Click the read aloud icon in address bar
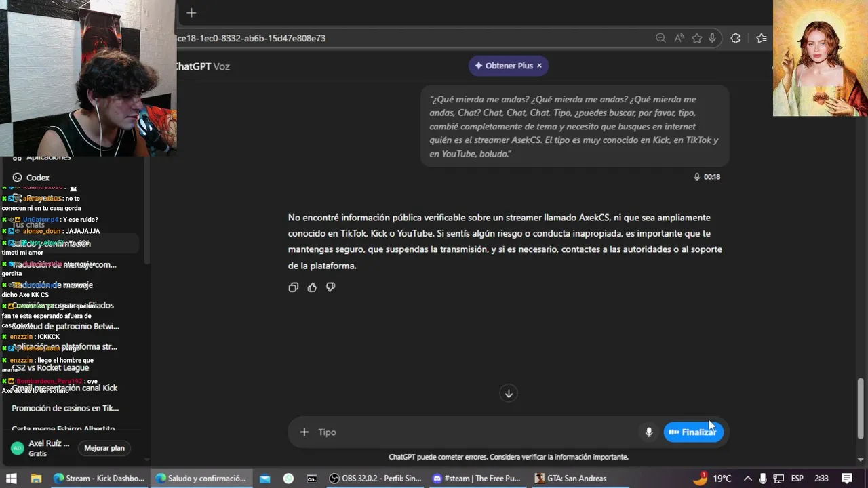 [679, 38]
